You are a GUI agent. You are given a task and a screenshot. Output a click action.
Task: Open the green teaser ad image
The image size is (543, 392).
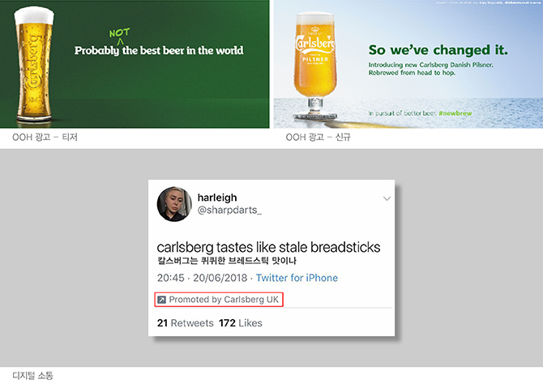click(135, 64)
